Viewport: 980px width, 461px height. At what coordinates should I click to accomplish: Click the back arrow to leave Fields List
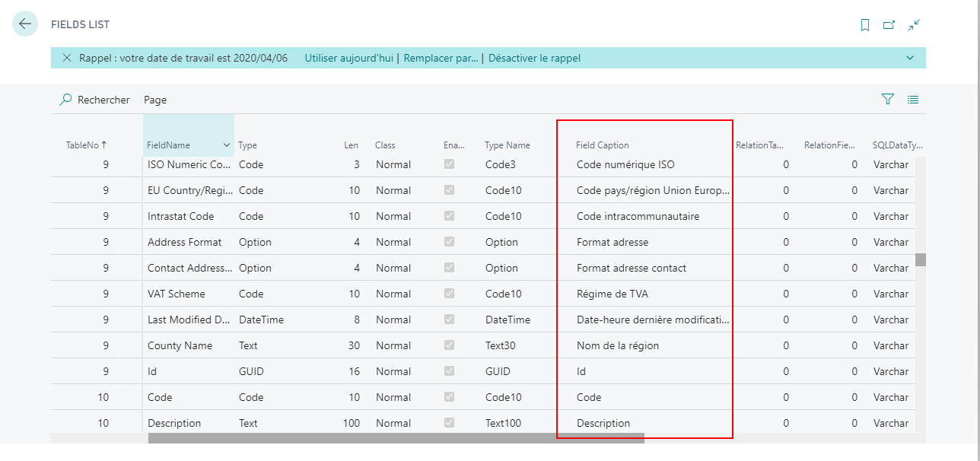coord(27,24)
